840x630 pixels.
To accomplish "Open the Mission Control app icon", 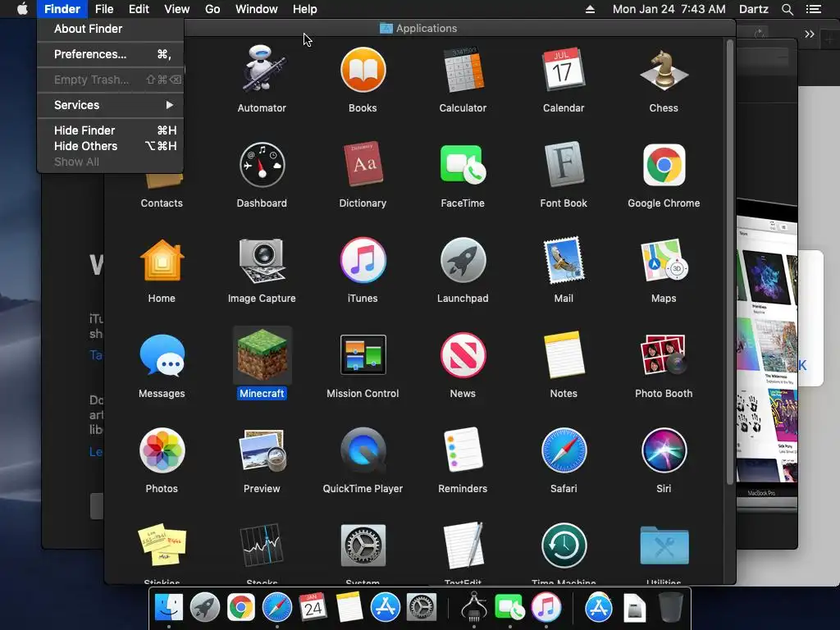I will coord(363,354).
